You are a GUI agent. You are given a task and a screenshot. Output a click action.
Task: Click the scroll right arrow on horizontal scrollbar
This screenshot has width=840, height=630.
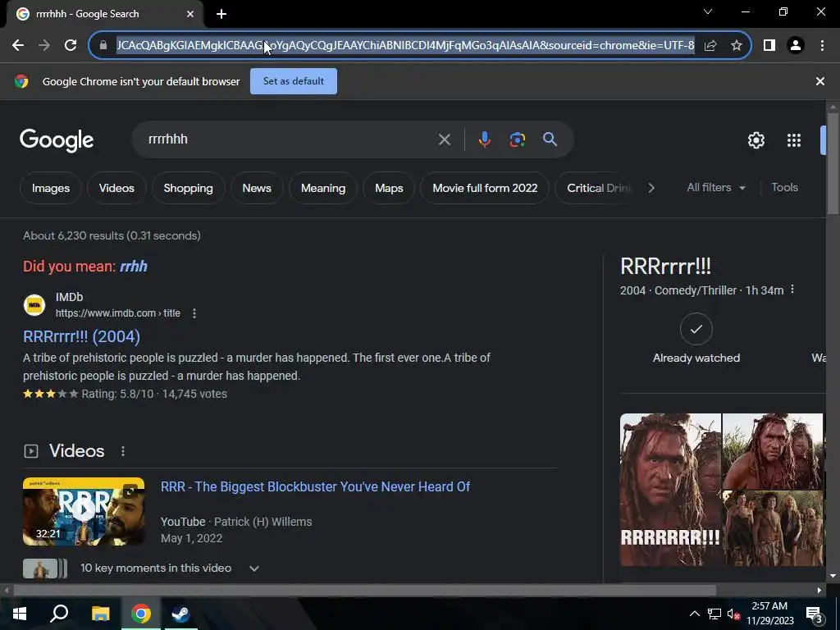pyautogui.click(x=819, y=591)
